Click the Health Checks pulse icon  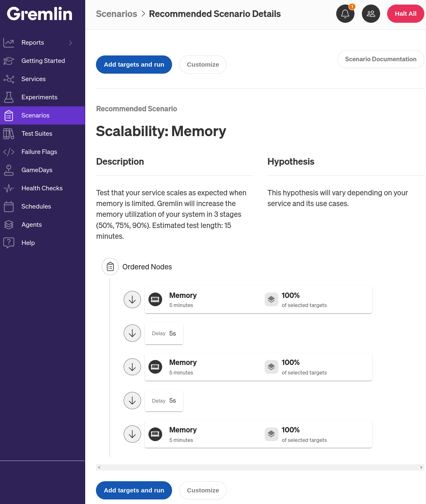point(9,188)
